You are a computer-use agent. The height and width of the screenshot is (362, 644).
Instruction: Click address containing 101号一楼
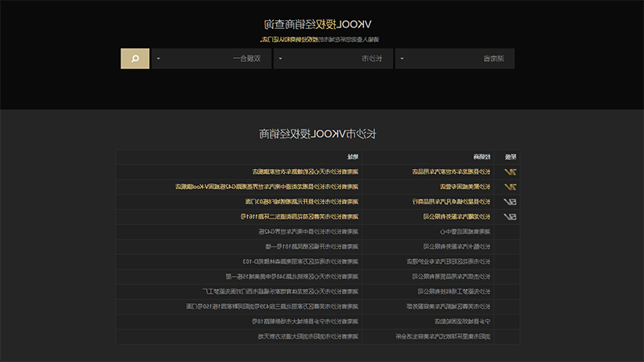click(312, 247)
